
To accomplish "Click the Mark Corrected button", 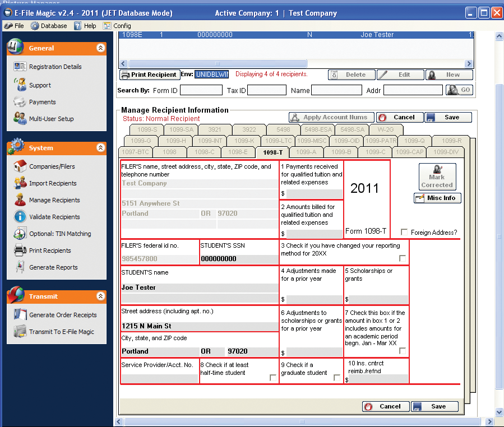I will (x=437, y=177).
